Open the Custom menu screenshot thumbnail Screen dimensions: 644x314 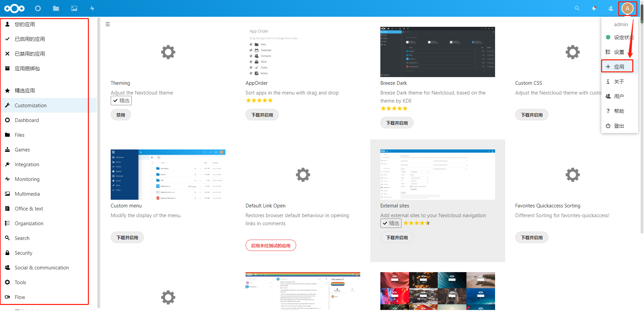(x=168, y=175)
